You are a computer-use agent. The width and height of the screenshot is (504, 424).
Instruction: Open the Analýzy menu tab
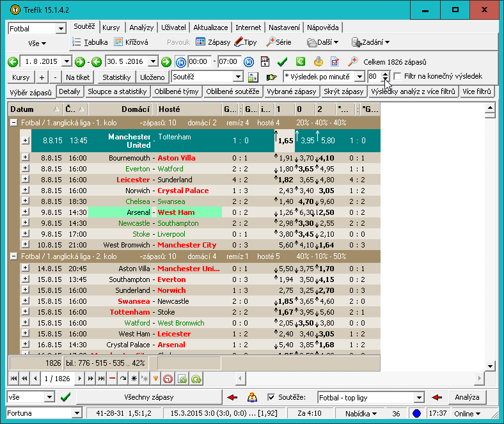141,27
